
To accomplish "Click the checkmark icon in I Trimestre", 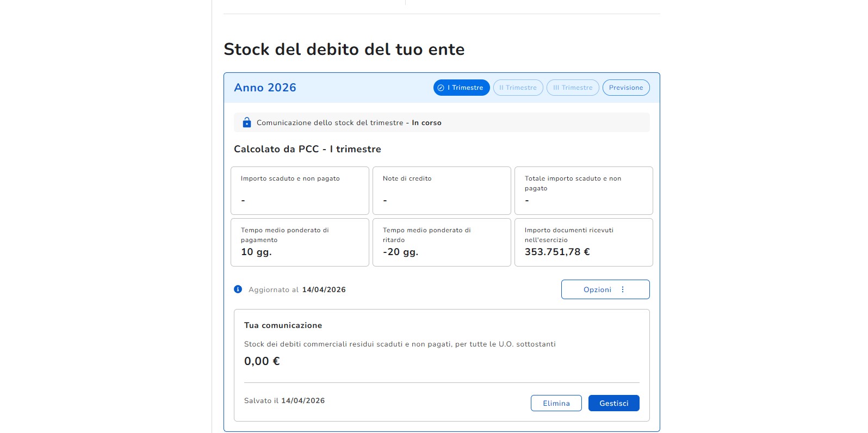I will click(441, 88).
